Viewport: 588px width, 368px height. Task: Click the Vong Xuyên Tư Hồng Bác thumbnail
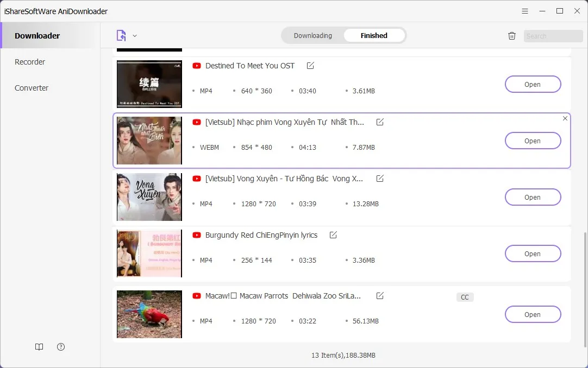[149, 197]
